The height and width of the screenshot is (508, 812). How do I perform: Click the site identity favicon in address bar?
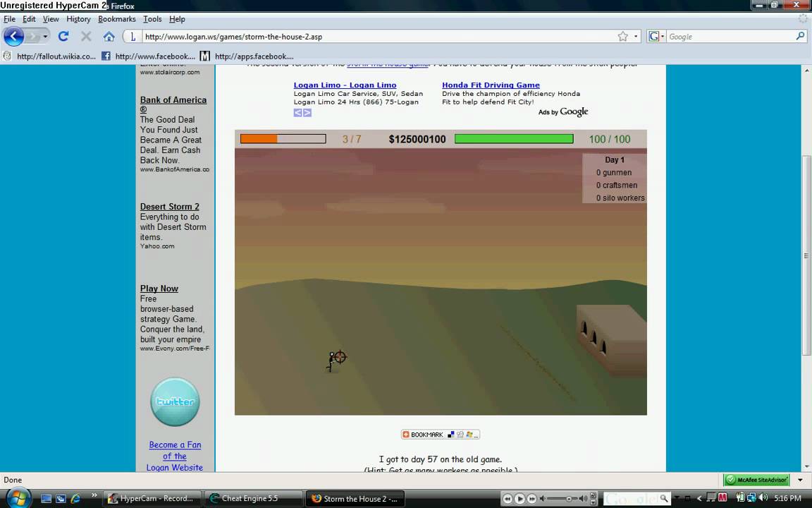[x=133, y=37]
